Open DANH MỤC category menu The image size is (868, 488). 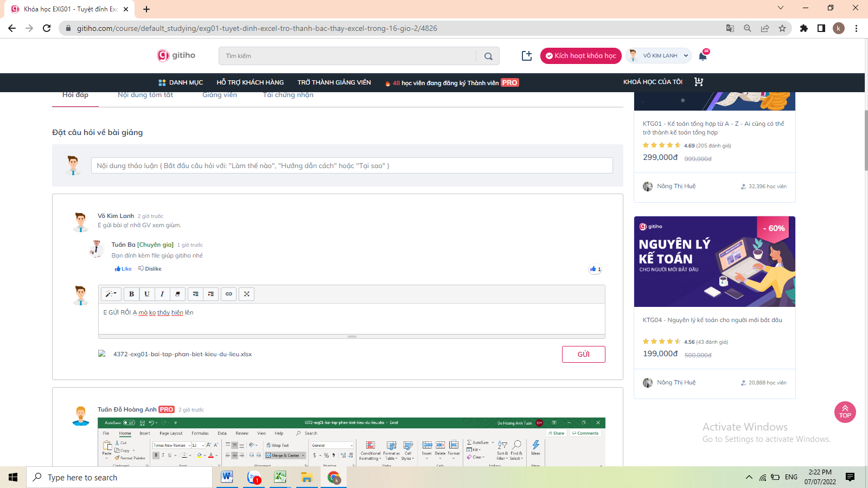point(181,82)
